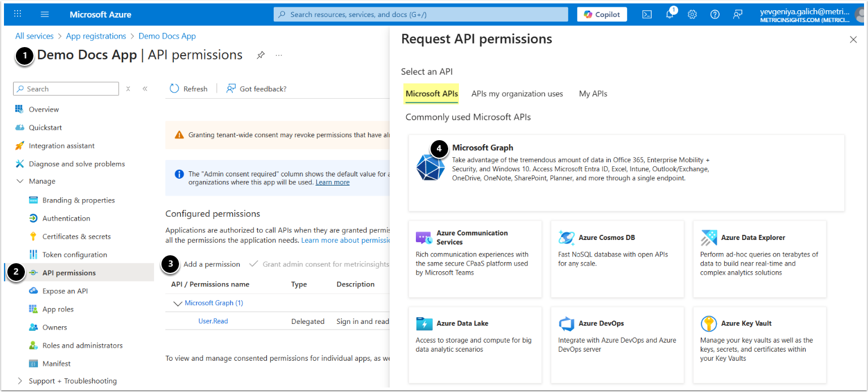Open the portal settings gear icon
The image size is (868, 392).
692,15
